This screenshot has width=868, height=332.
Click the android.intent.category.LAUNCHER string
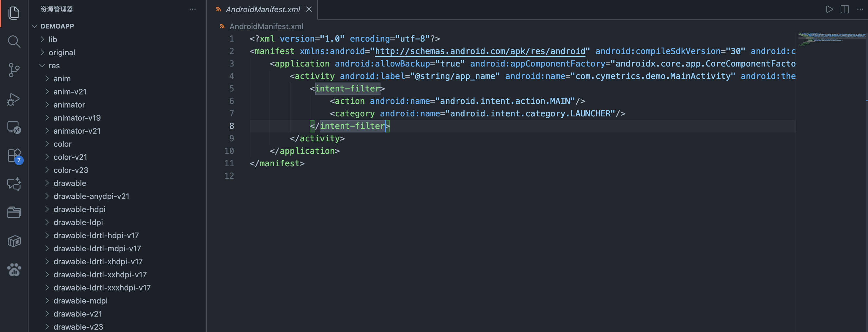530,113
